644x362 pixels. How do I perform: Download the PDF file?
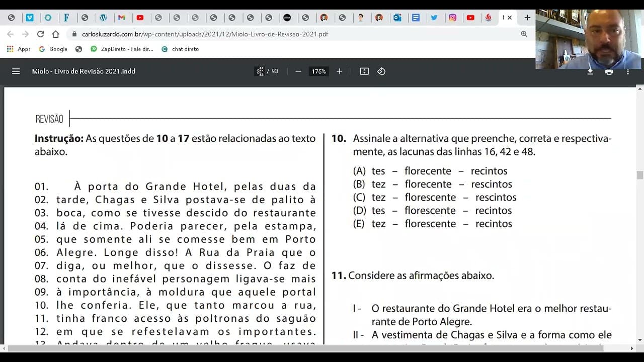coord(590,71)
